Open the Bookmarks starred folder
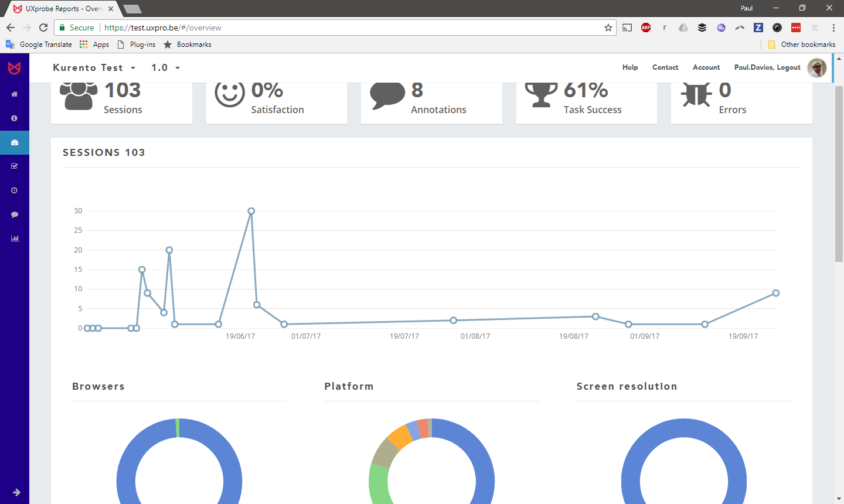The image size is (844, 504). pyautogui.click(x=187, y=45)
